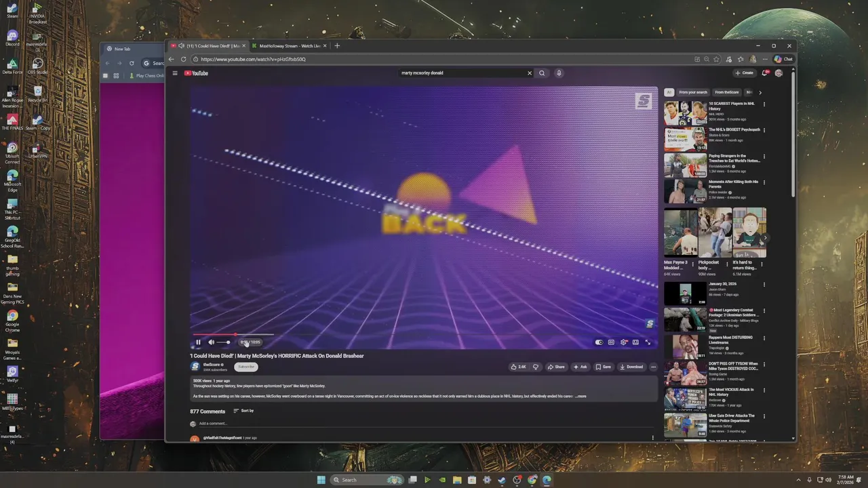868x488 pixels.
Task: Open the OBS Studio desktop shortcut
Action: (38, 66)
